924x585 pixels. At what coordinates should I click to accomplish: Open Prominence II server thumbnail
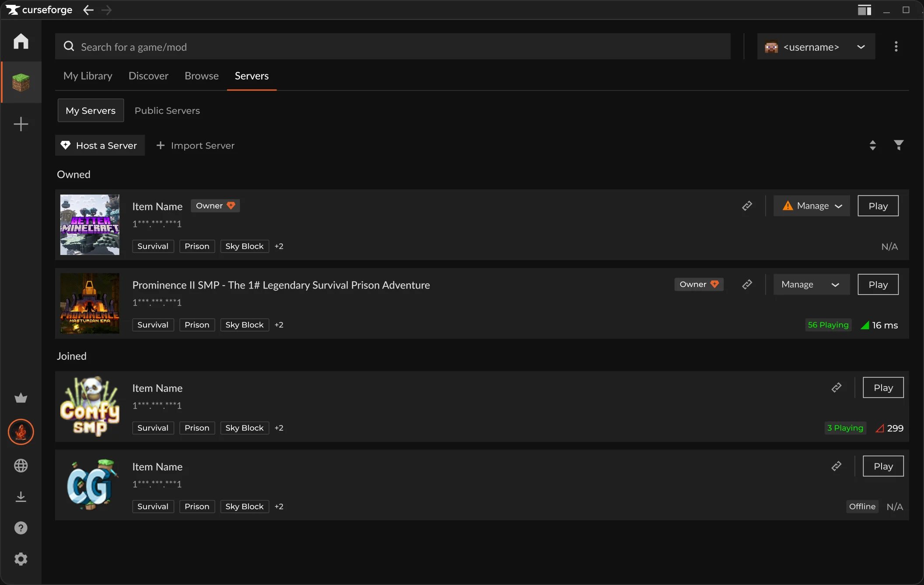90,303
